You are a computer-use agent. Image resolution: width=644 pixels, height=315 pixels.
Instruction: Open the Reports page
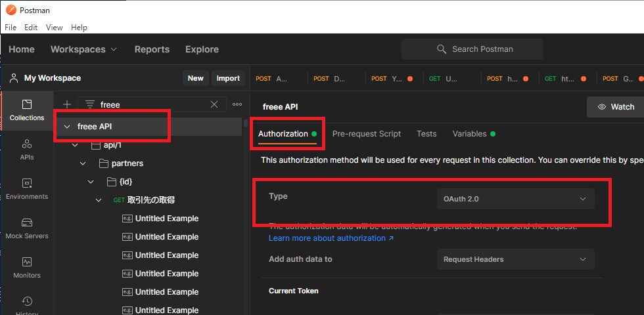[152, 49]
